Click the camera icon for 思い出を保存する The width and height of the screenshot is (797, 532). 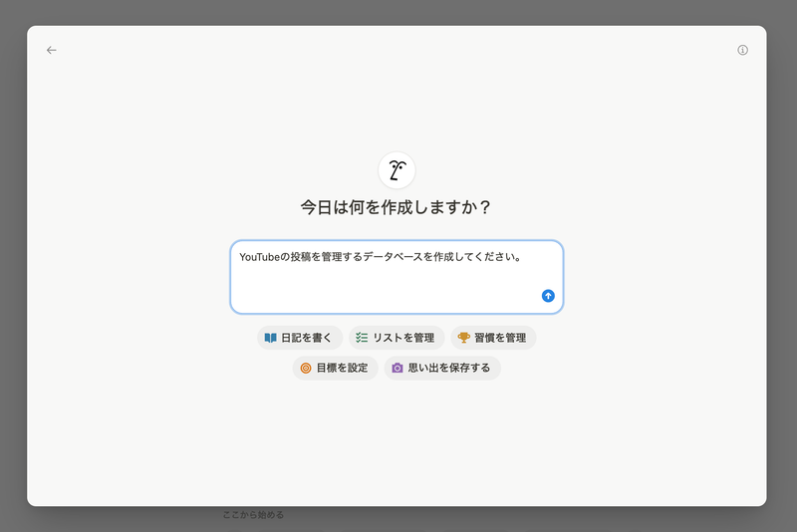click(x=398, y=368)
